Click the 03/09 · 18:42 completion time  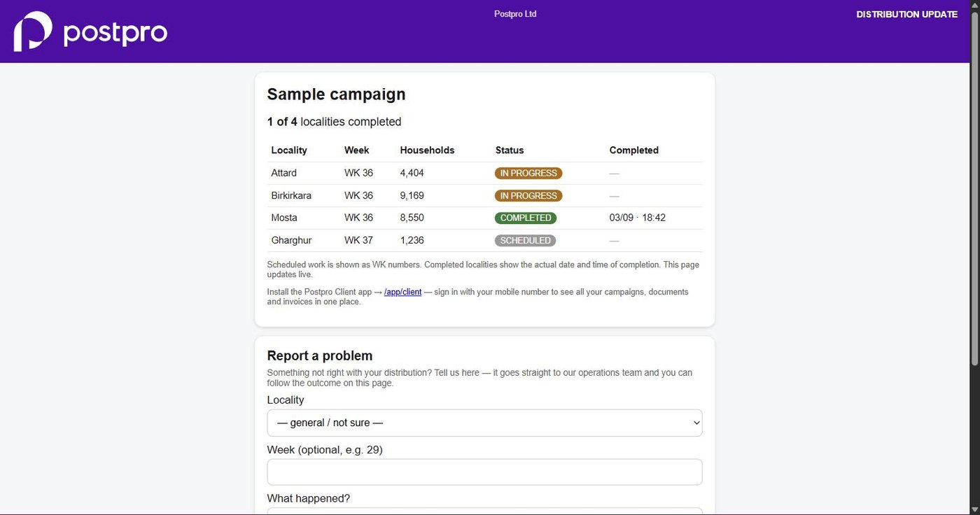coord(638,218)
